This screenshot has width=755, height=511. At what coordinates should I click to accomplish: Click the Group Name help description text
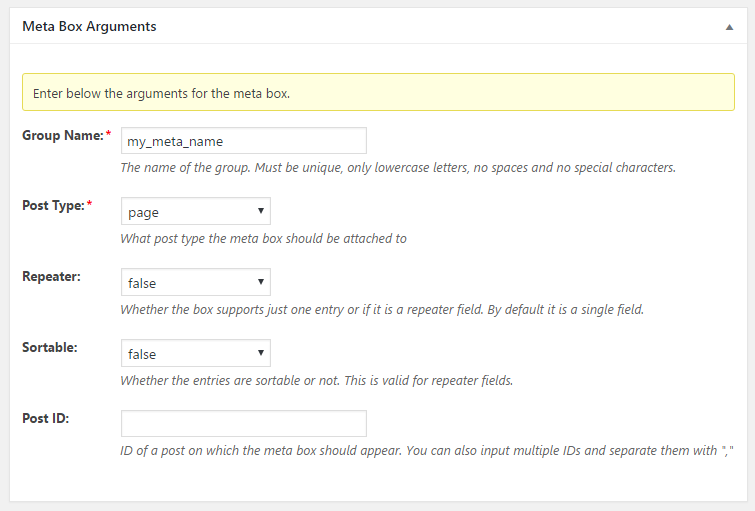pyautogui.click(x=398, y=168)
